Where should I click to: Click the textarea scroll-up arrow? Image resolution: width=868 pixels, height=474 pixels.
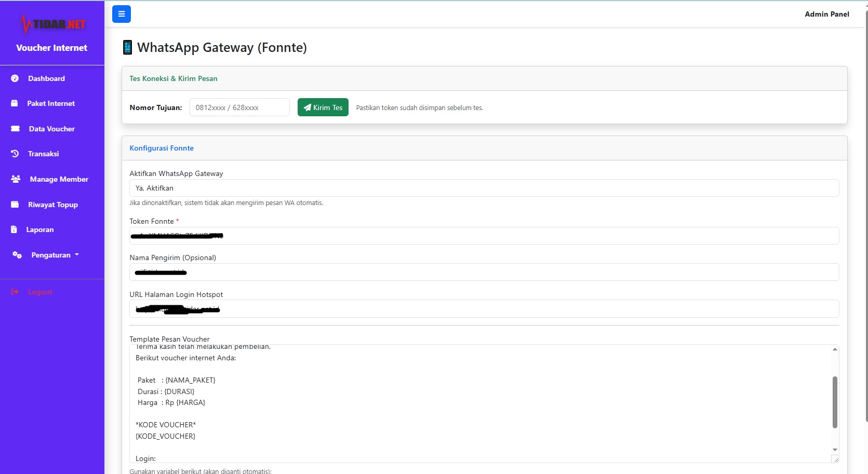pos(835,349)
